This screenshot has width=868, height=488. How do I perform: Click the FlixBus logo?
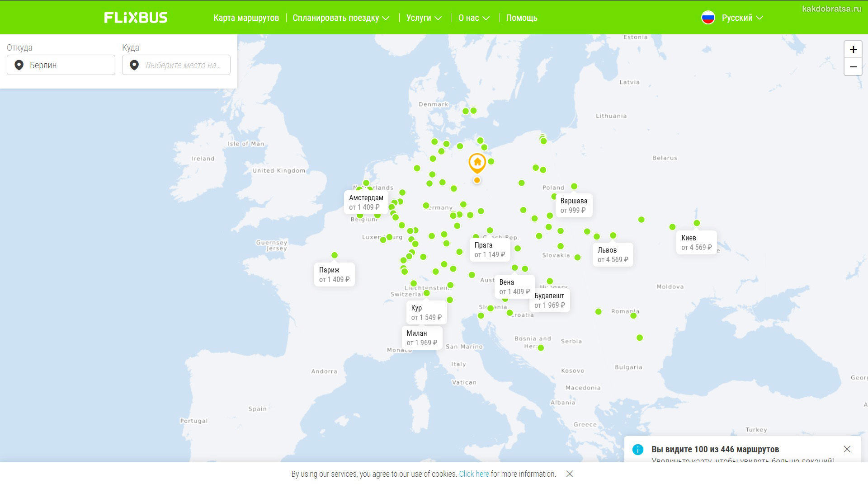136,18
